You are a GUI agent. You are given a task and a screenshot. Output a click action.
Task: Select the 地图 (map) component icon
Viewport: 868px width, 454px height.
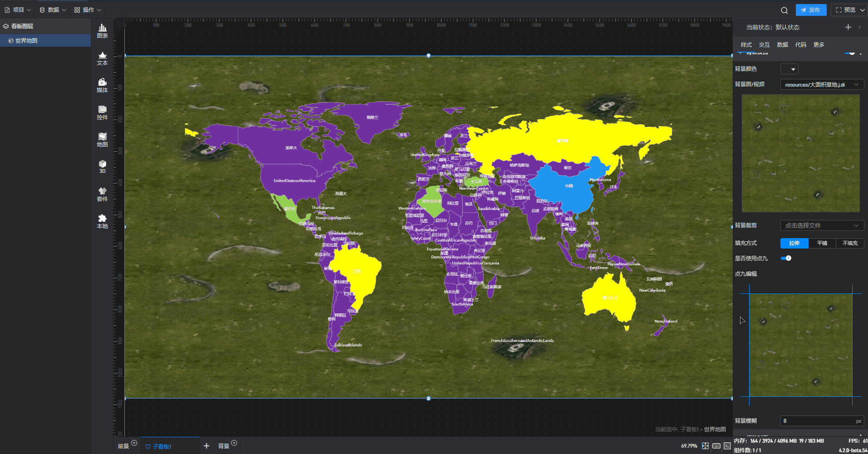pyautogui.click(x=102, y=140)
